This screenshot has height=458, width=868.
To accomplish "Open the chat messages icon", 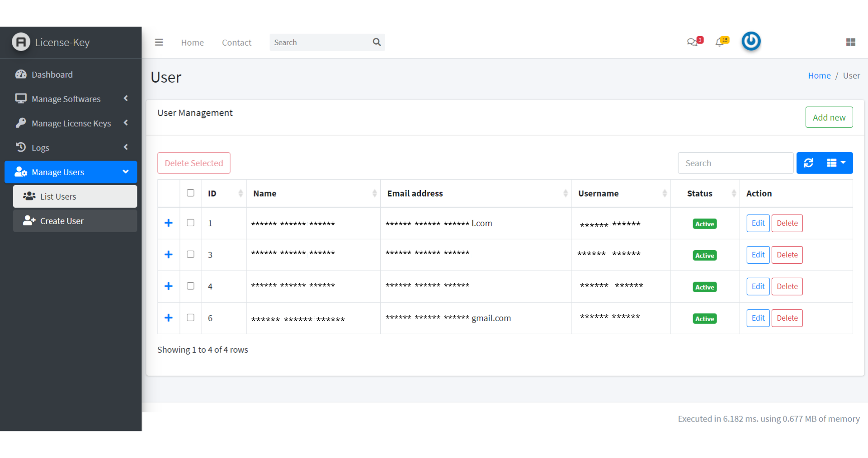I will pos(692,42).
